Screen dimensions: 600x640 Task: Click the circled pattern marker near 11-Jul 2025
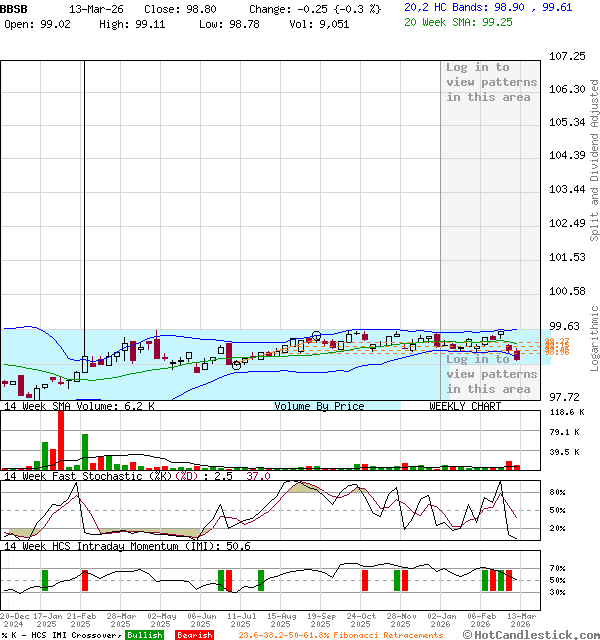[237, 364]
